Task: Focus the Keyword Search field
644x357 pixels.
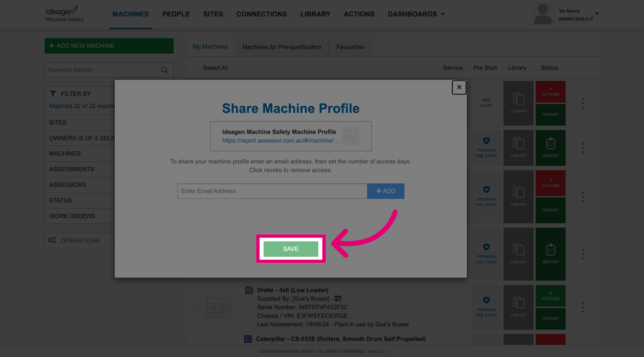Action: (x=109, y=70)
